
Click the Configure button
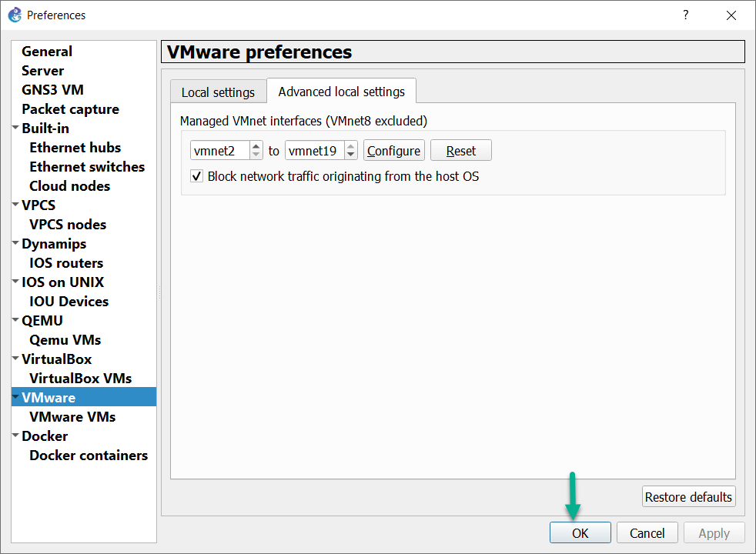tap(393, 151)
